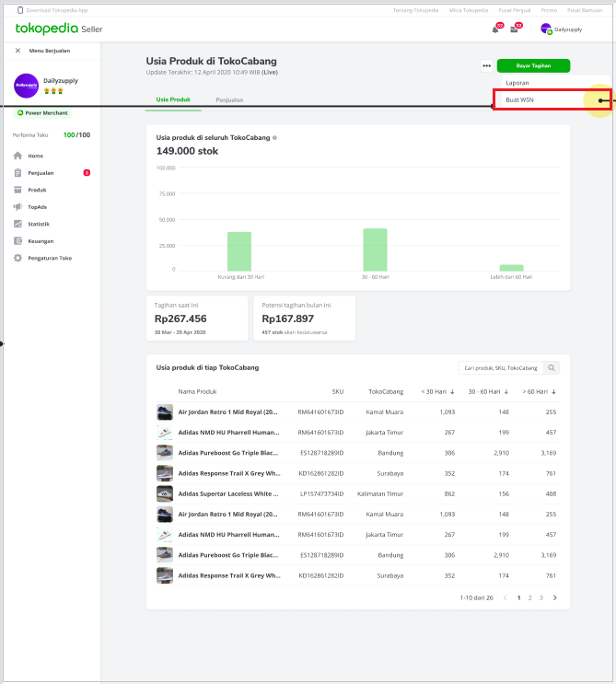Open the Mitra Tokopedia link
616x684 pixels.
469,10
